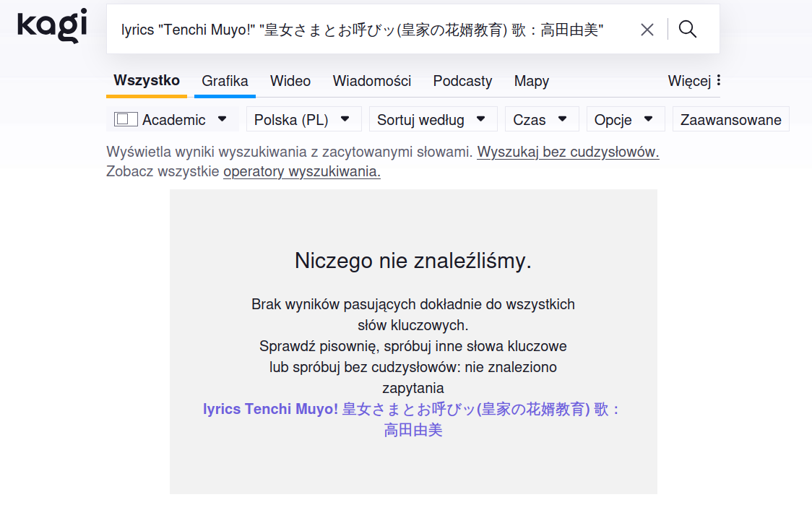Expand the Academic lens dropdown arrow
This screenshot has height=505, width=812.
(222, 119)
